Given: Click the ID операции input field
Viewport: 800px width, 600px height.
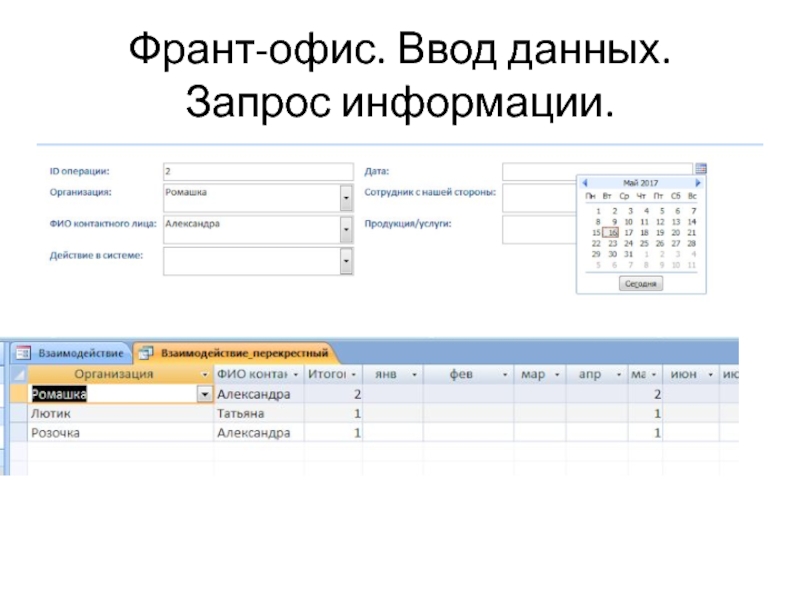Looking at the screenshot, I should point(257,171).
